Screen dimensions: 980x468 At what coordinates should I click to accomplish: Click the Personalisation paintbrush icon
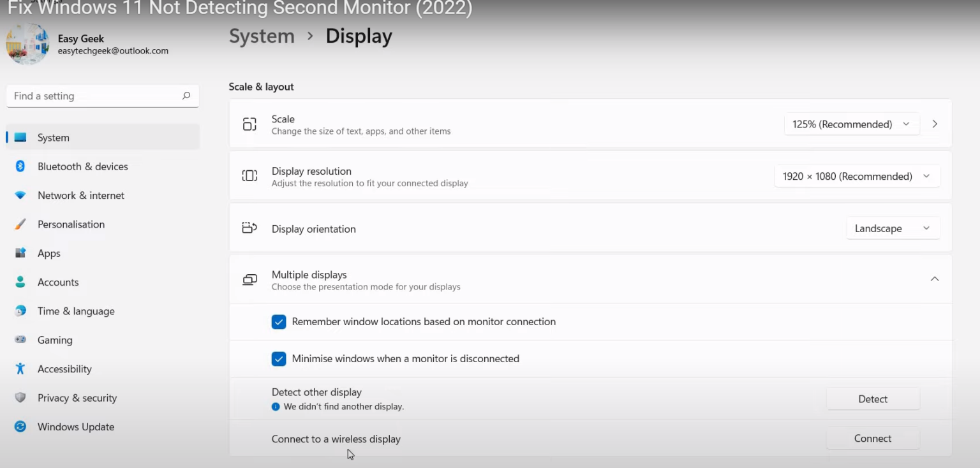coord(20,224)
